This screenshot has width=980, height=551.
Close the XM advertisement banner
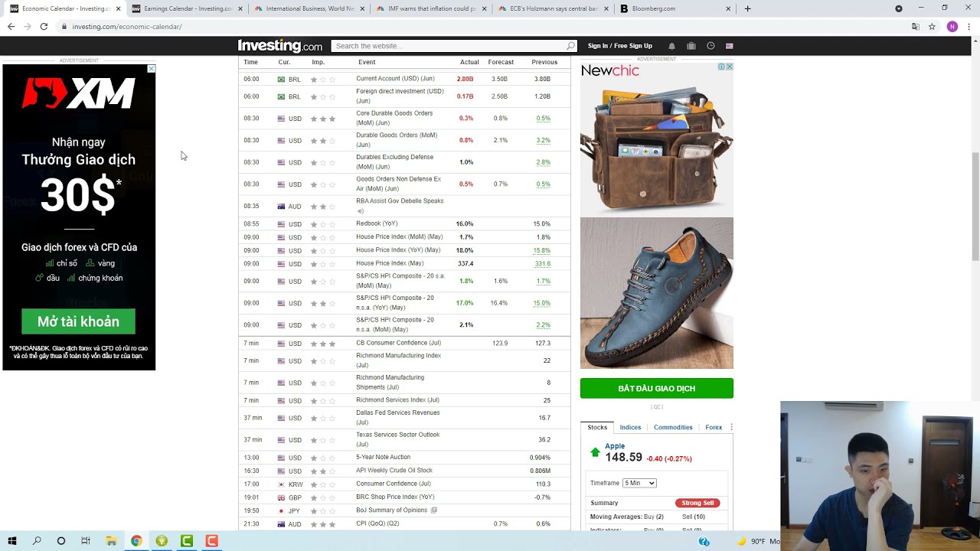click(x=151, y=69)
